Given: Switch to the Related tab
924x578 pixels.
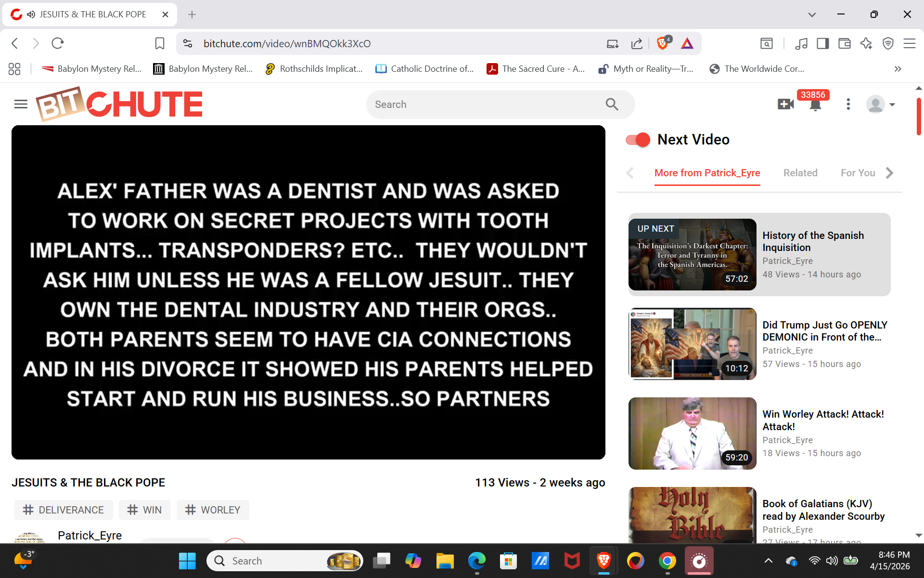Looking at the screenshot, I should tap(800, 173).
